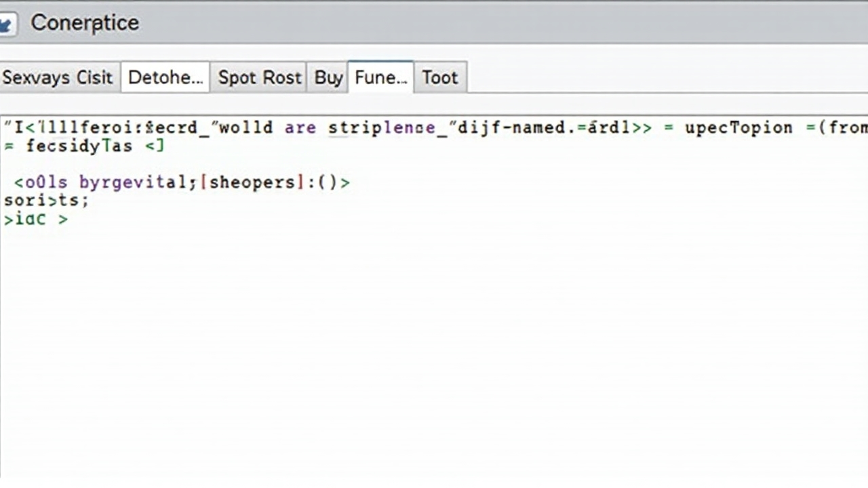Switch to the Sexvays Cisit tab
The width and height of the screenshot is (868, 488).
coord(58,78)
